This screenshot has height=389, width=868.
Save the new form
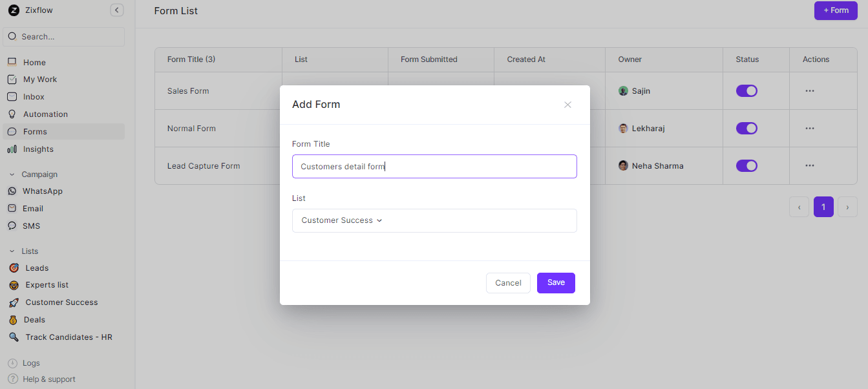point(556,282)
